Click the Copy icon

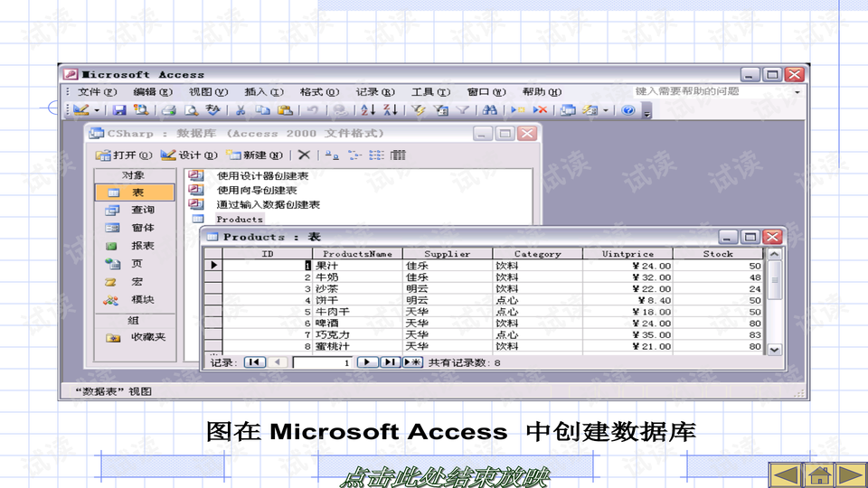tap(262, 110)
